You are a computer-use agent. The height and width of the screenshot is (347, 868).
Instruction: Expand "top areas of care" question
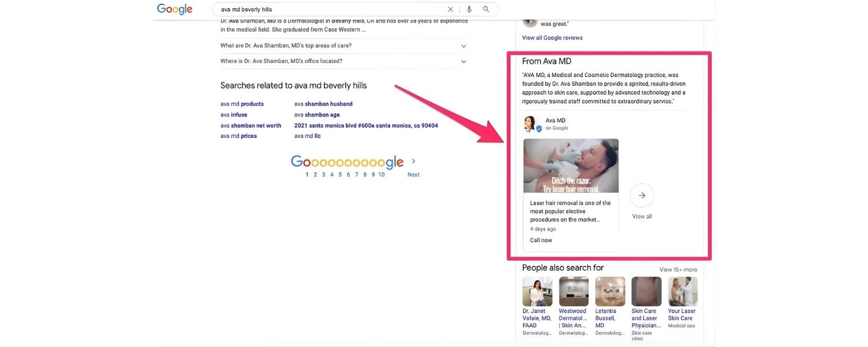coord(464,46)
